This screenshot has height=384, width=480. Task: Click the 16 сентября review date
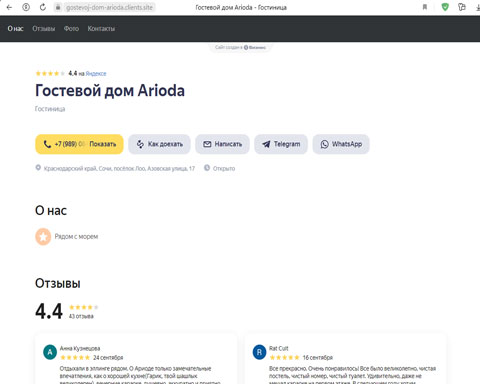click(x=318, y=358)
